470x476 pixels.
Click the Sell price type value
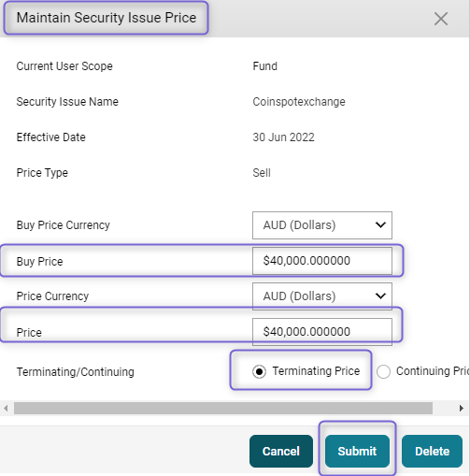pyautogui.click(x=262, y=173)
